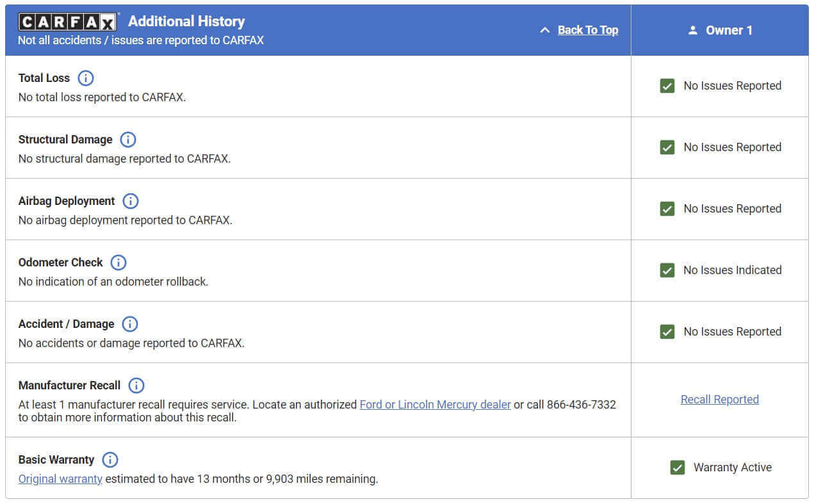Click the Structural Damage info icon
814x504 pixels.
127,140
